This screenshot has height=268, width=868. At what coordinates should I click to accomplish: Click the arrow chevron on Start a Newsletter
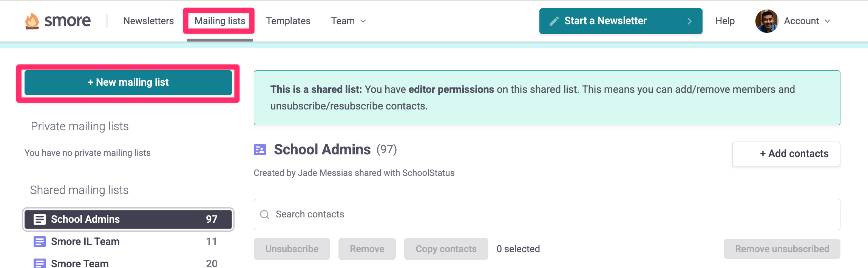pos(689,21)
